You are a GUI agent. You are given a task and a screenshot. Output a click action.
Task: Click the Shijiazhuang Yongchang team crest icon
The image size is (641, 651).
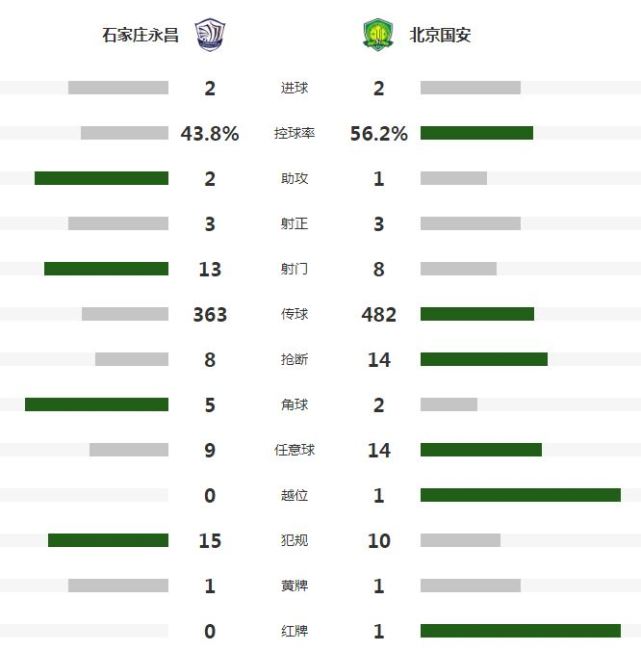pyautogui.click(x=210, y=34)
